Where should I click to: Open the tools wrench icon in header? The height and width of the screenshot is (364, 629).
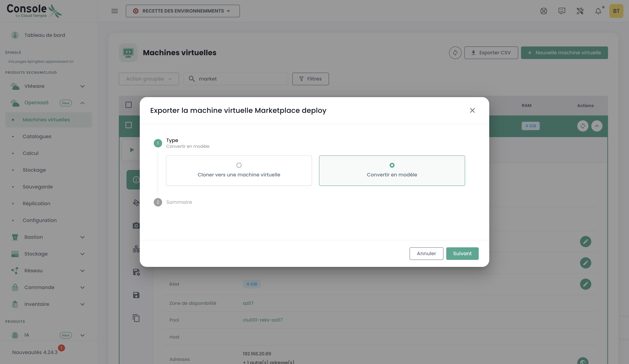tap(580, 11)
